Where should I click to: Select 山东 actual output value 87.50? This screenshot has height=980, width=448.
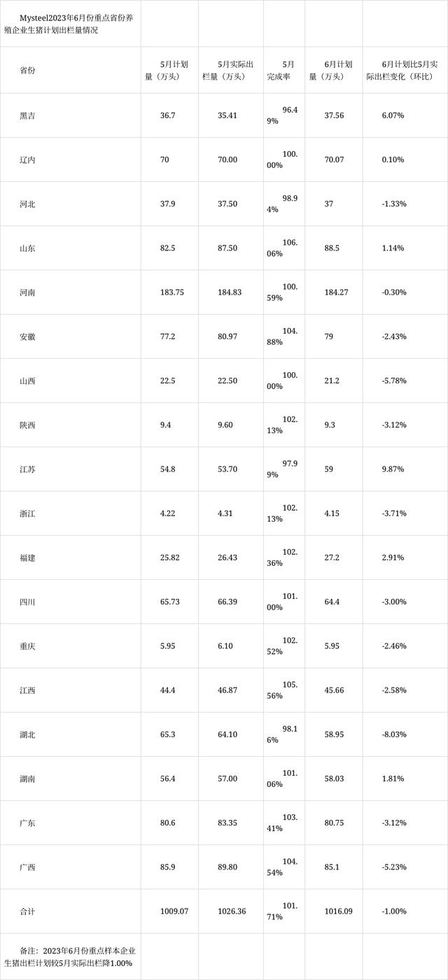(227, 248)
